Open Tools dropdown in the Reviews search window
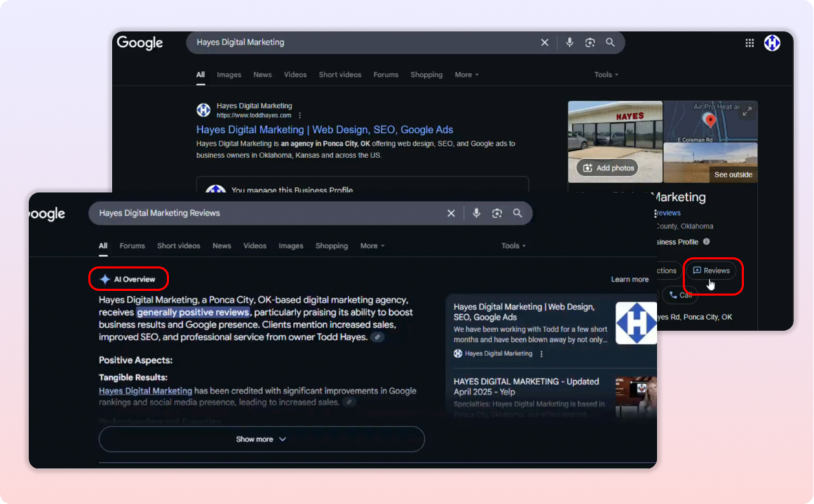The height and width of the screenshot is (504, 814). pos(513,246)
